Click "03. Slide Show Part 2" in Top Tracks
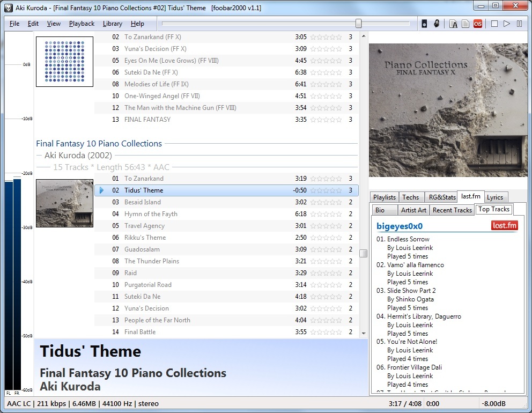 click(406, 291)
